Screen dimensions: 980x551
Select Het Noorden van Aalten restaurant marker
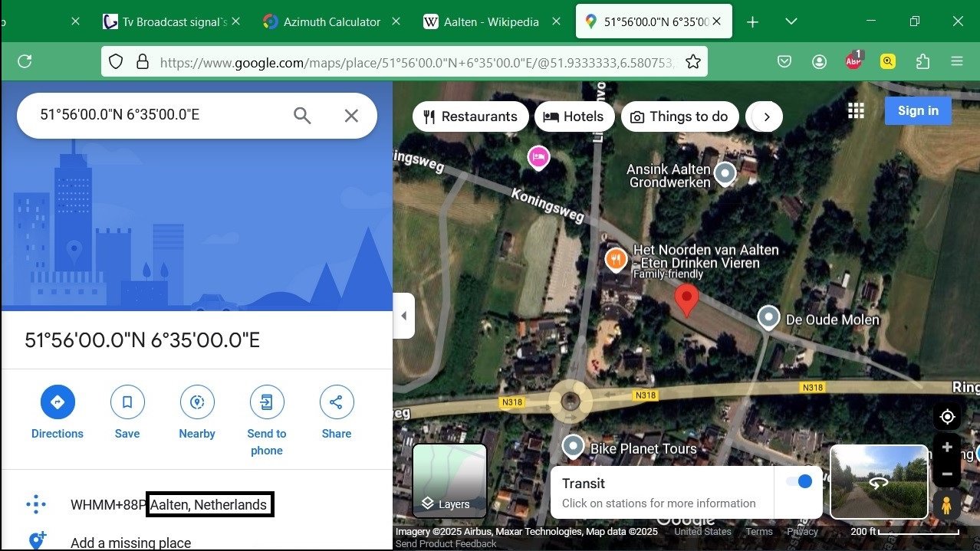pos(617,261)
